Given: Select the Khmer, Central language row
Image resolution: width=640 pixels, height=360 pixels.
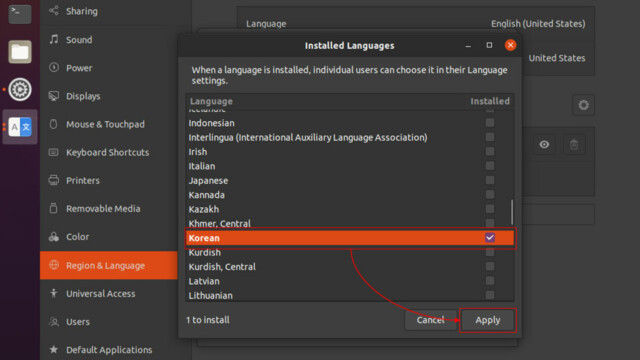Looking at the screenshot, I should [x=350, y=224].
